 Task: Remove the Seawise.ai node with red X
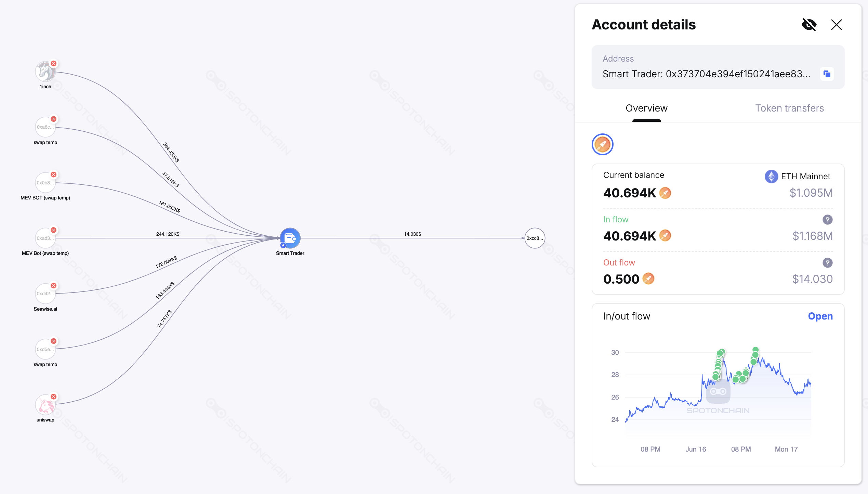coord(54,285)
